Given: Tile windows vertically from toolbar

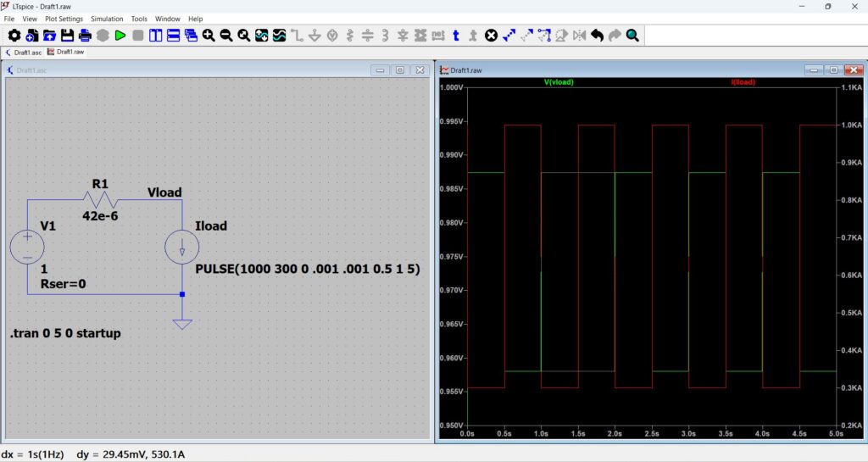Looking at the screenshot, I should [x=156, y=36].
